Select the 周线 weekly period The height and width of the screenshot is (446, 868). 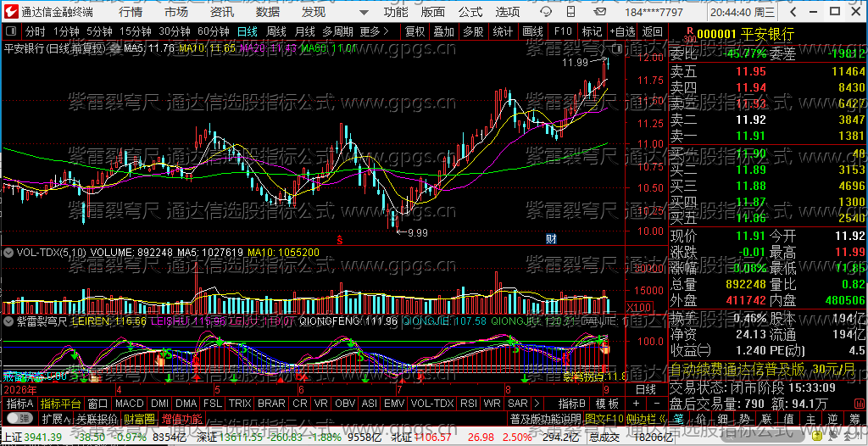click(276, 31)
